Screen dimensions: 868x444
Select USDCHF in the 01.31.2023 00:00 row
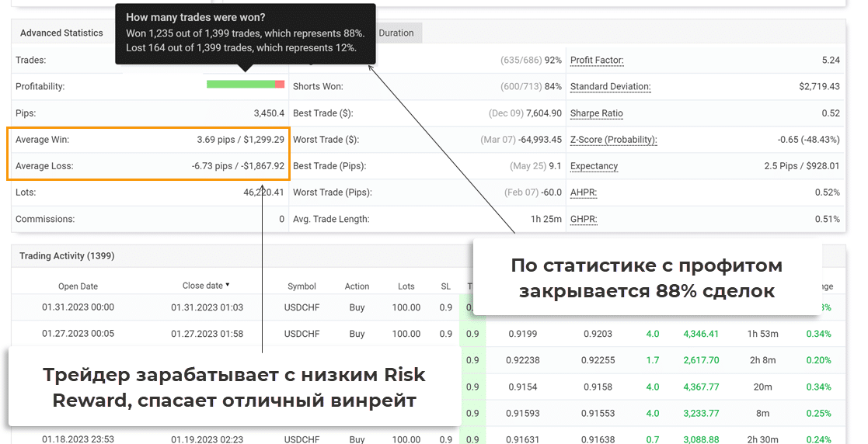pyautogui.click(x=302, y=307)
